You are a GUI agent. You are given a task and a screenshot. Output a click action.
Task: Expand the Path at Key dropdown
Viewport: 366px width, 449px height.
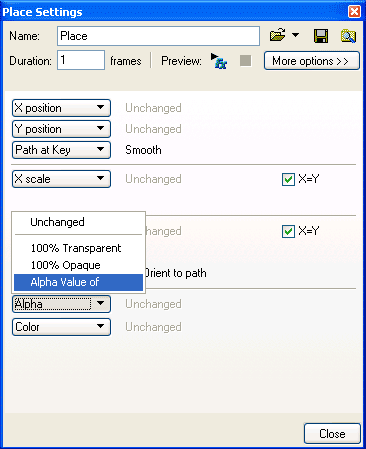point(61,150)
